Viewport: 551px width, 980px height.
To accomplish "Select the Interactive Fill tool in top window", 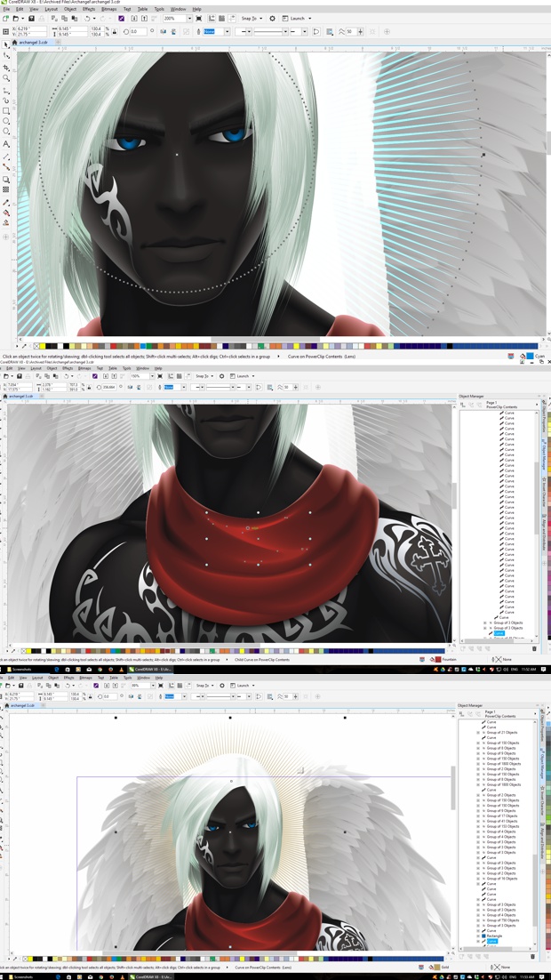I will pyautogui.click(x=6, y=213).
